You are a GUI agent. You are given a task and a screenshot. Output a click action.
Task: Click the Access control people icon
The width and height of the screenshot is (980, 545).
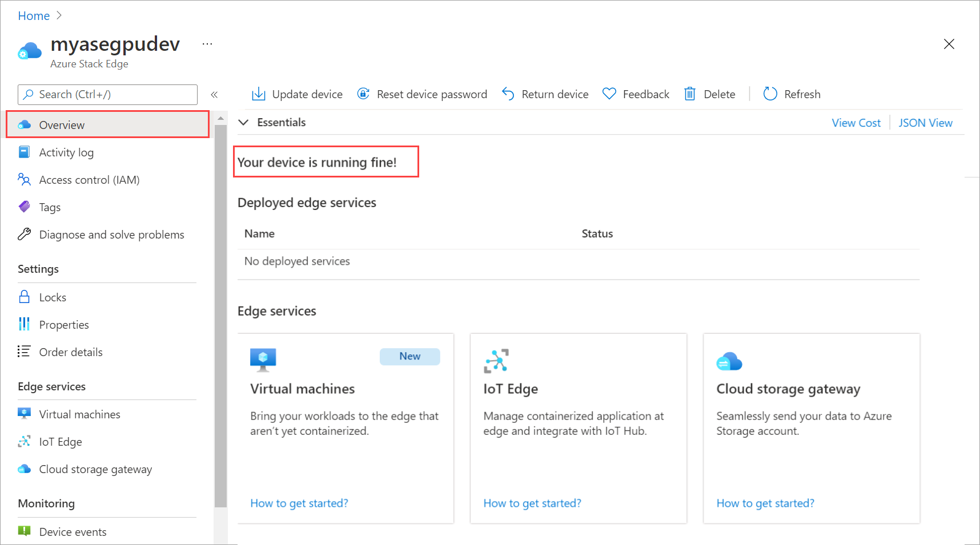(x=24, y=179)
